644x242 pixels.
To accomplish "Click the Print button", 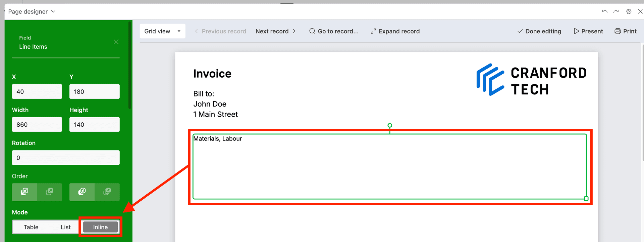I will (626, 31).
